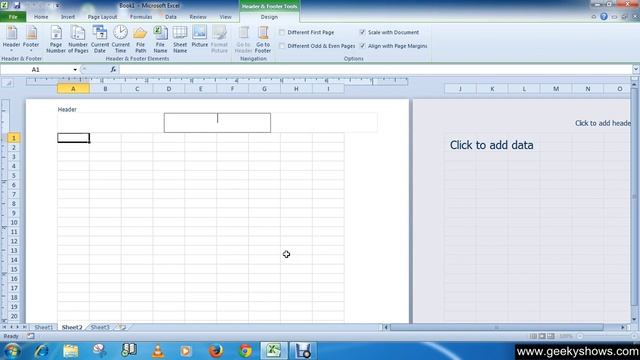Open the Formulas tab
The height and width of the screenshot is (360, 640).
click(x=141, y=17)
